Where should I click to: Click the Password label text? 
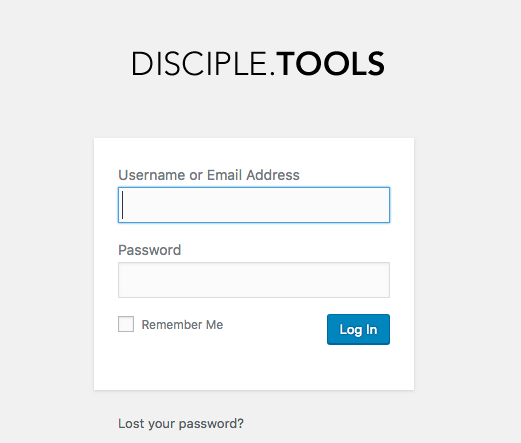coord(150,250)
